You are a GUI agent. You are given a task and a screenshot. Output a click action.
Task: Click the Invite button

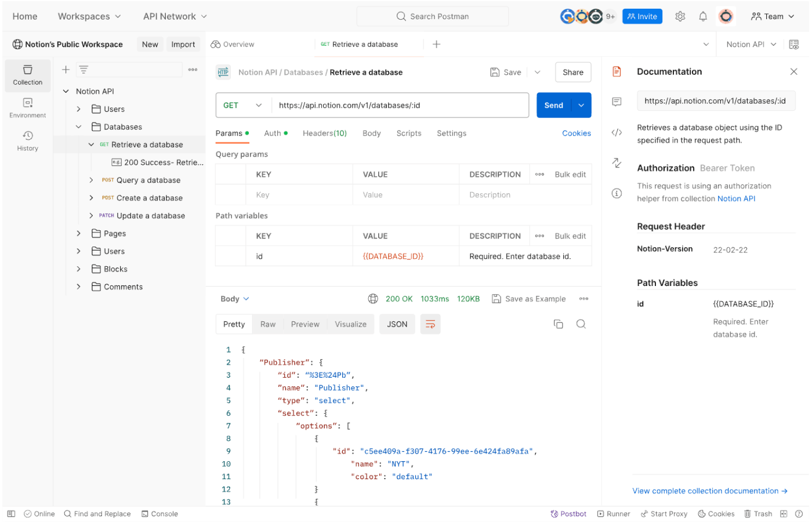point(642,16)
